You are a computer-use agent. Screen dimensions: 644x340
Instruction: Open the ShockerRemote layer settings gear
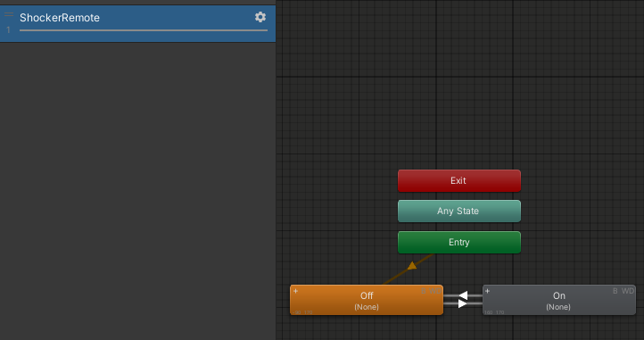pos(260,17)
